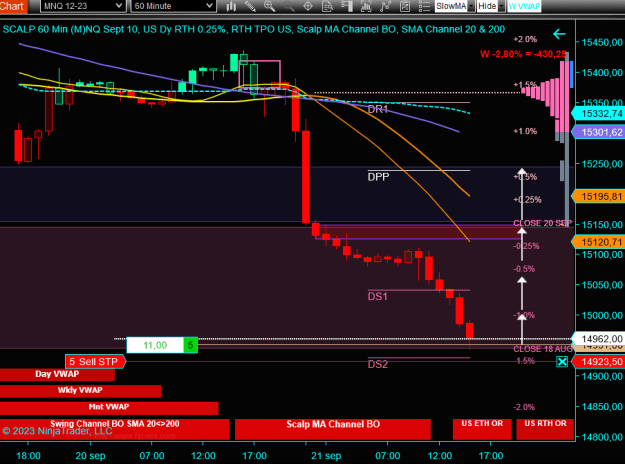Open the chart style bars icon
Screen dimensions: 625x464
[x=231, y=6]
